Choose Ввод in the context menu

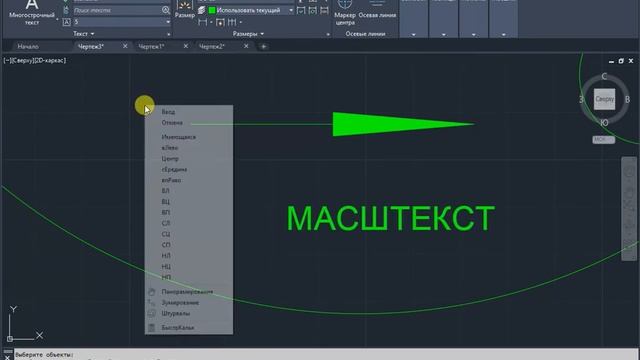pos(189,112)
